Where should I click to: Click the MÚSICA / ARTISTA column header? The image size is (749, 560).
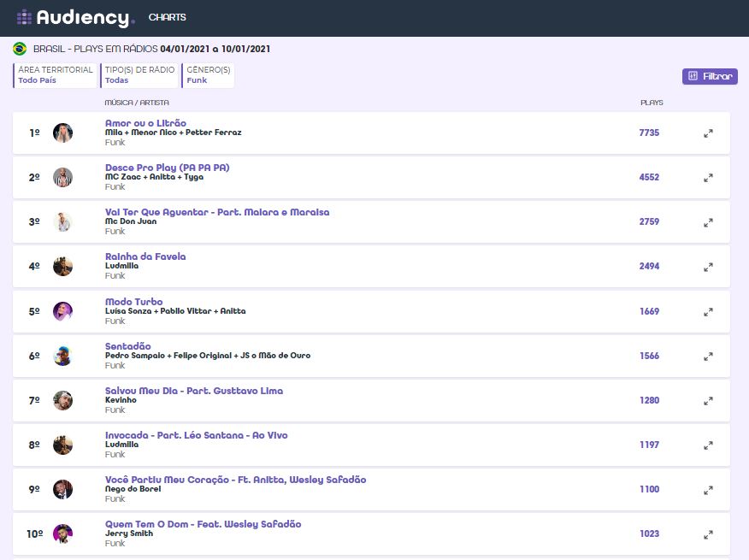[137, 103]
